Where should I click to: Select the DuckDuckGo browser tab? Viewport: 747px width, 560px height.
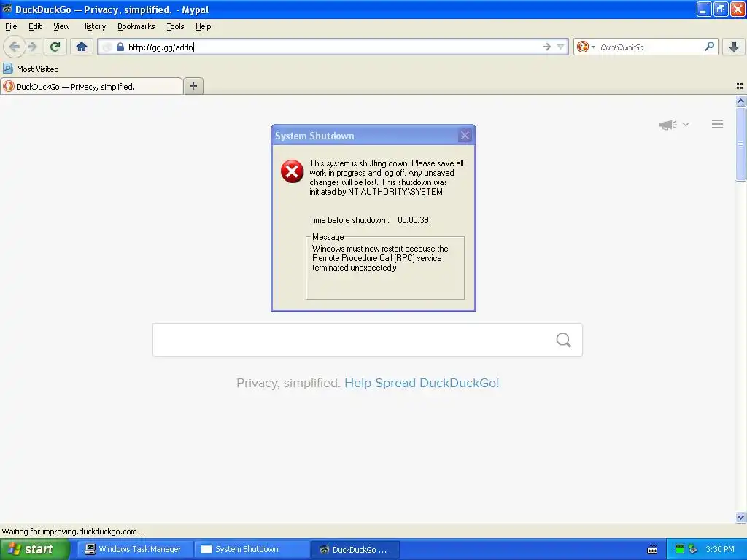(91, 87)
